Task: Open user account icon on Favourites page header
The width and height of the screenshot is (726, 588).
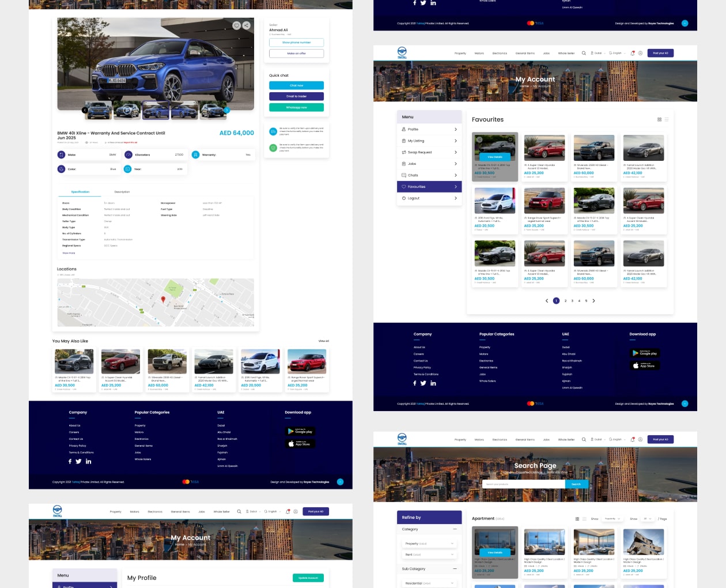Action: pyautogui.click(x=640, y=53)
